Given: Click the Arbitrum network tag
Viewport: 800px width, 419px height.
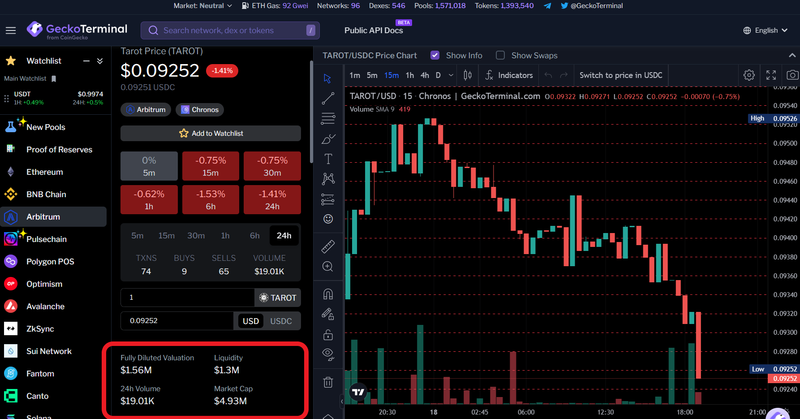Looking at the screenshot, I should point(146,110).
